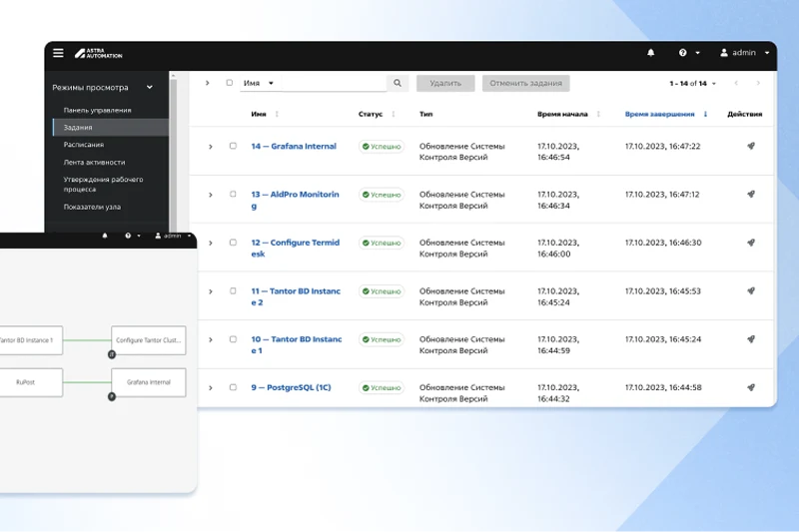The width and height of the screenshot is (799, 532).
Task: Open the notifications bell icon
Action: point(651,53)
